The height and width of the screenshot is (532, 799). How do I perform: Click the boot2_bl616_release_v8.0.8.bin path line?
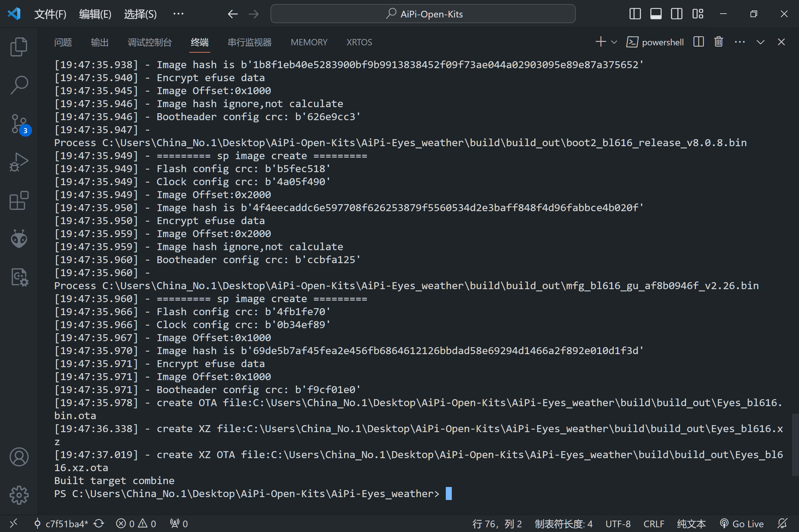pos(400,143)
